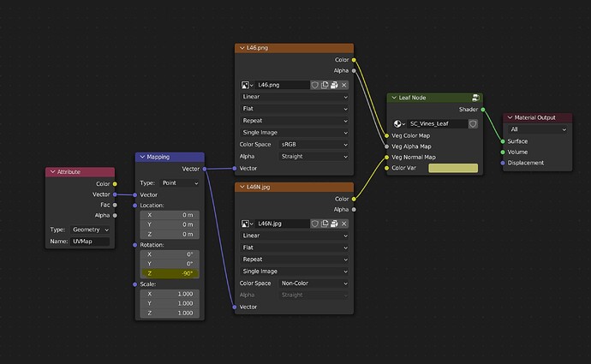Viewport: 591px width, 364px height.
Task: Open Flat projection dropdown in L46.png node
Action: (x=295, y=109)
